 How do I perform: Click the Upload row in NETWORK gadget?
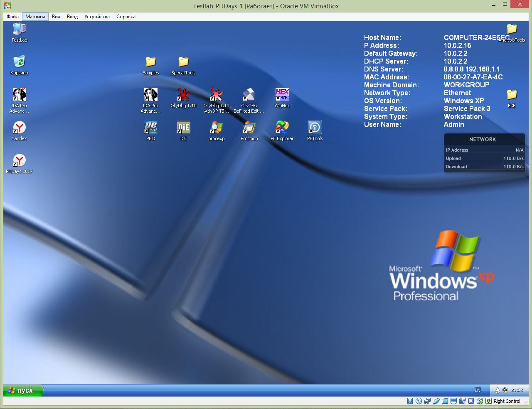(485, 158)
